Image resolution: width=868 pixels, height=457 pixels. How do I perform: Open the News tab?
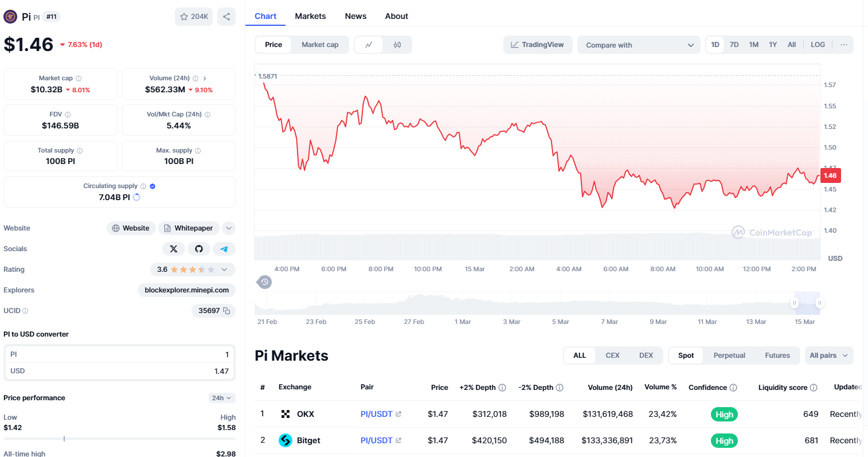[355, 16]
